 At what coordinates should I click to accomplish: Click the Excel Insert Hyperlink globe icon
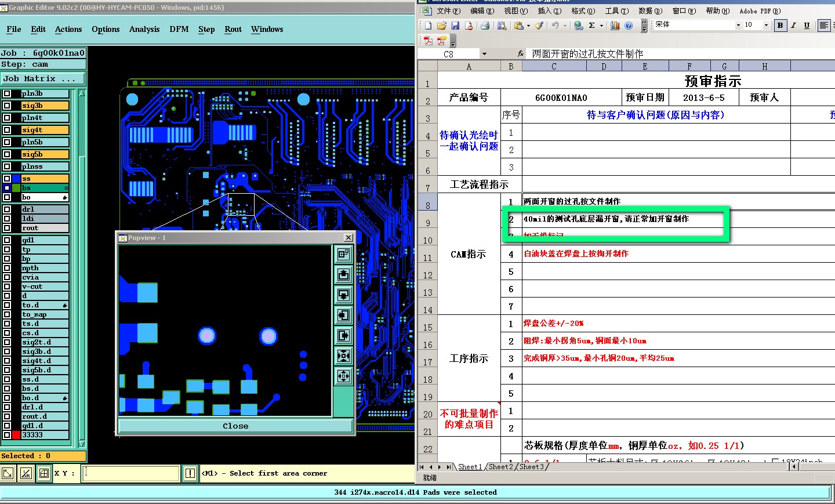(578, 25)
